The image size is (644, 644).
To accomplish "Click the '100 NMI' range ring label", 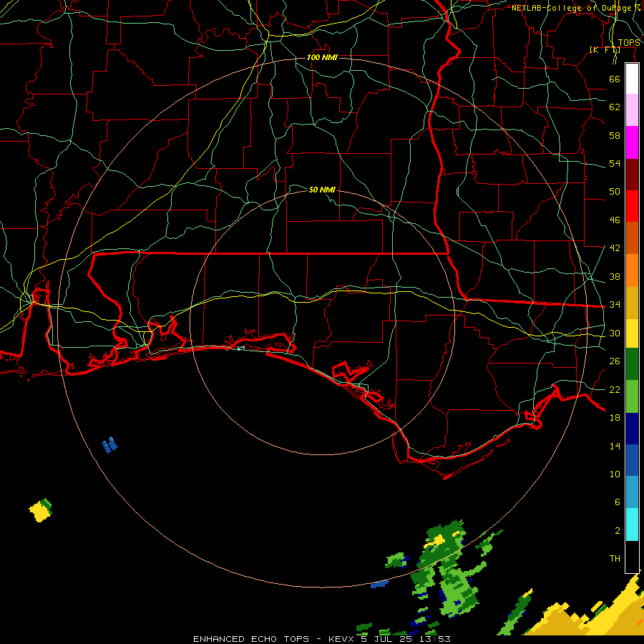I will pos(322,57).
